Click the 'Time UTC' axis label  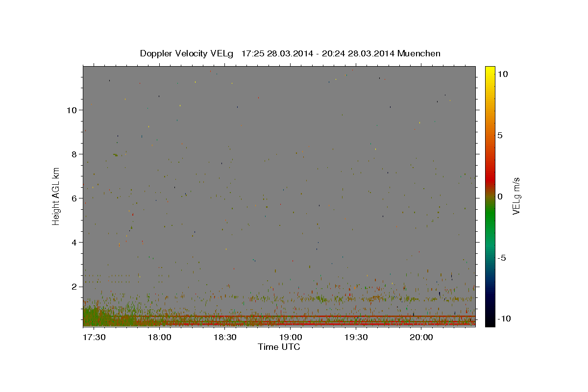pos(279,347)
